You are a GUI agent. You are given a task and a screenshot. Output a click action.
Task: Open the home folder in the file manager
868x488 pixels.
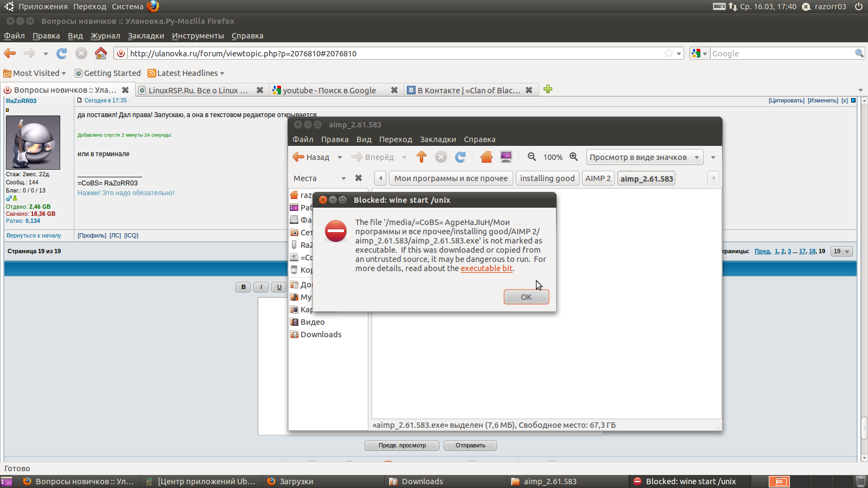[x=486, y=157]
